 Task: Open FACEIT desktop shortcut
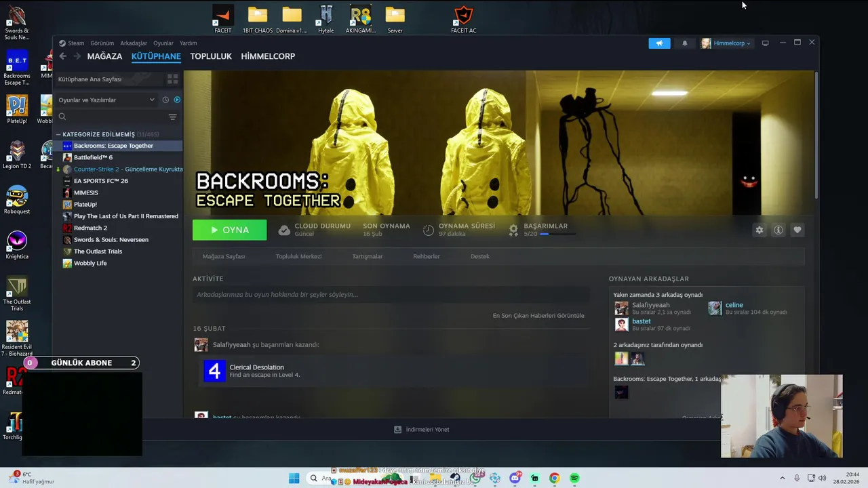222,19
